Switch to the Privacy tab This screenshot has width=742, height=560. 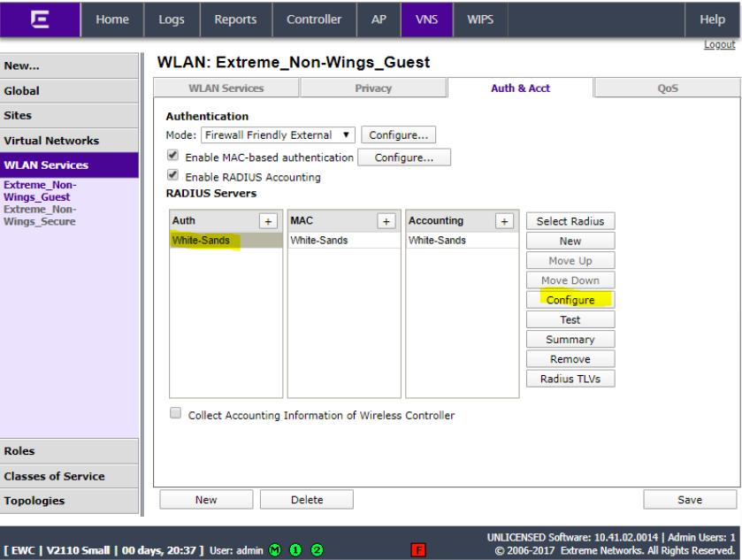tap(373, 88)
